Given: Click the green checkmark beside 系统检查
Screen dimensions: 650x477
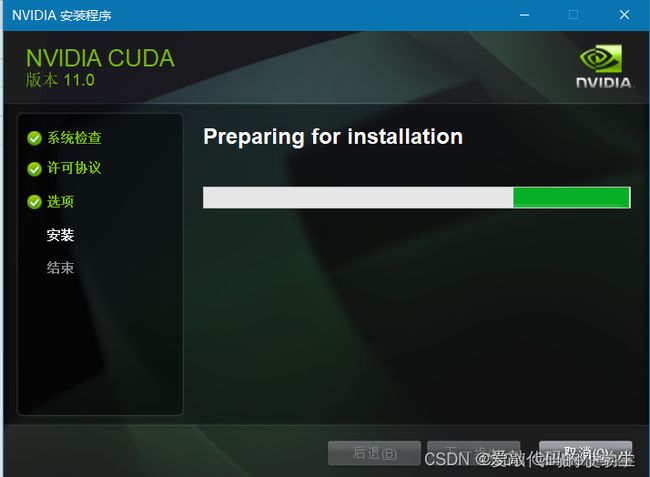Looking at the screenshot, I should pos(34,138).
